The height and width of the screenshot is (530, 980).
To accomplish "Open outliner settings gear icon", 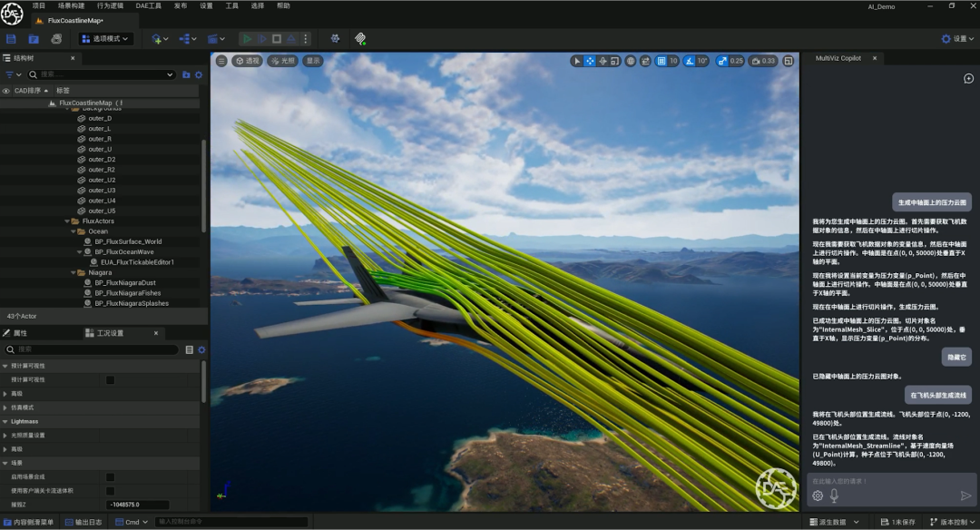I will [199, 74].
